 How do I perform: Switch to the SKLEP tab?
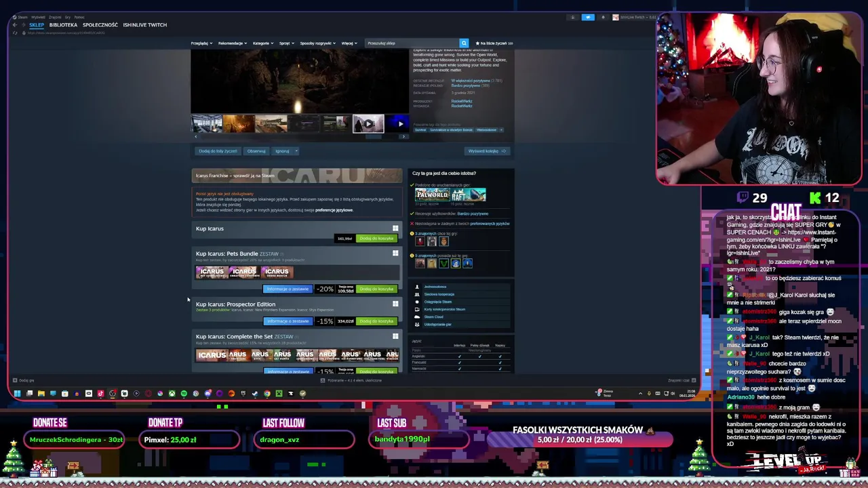pos(37,25)
